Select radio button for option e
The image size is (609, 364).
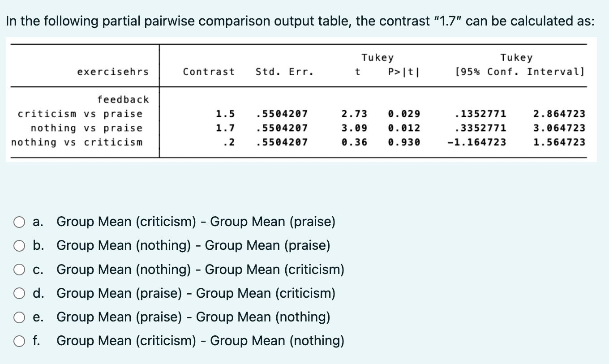coord(19,317)
